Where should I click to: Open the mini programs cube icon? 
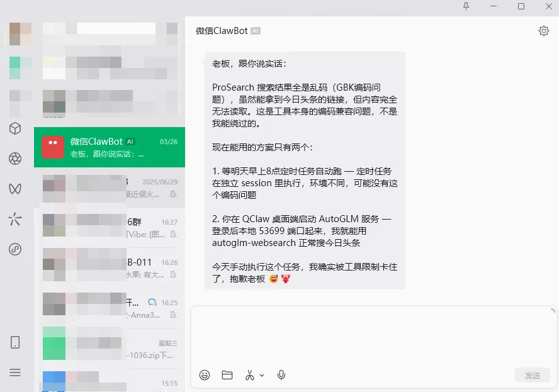15,128
